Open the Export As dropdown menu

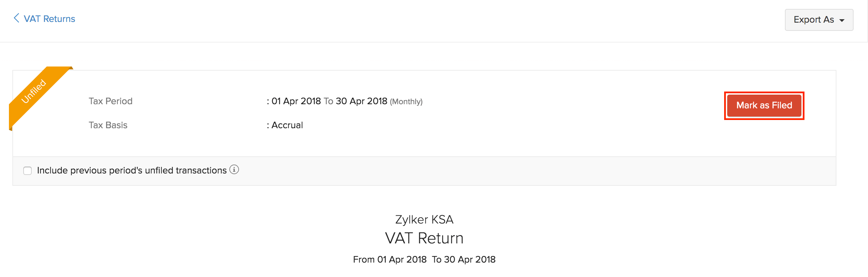click(818, 20)
